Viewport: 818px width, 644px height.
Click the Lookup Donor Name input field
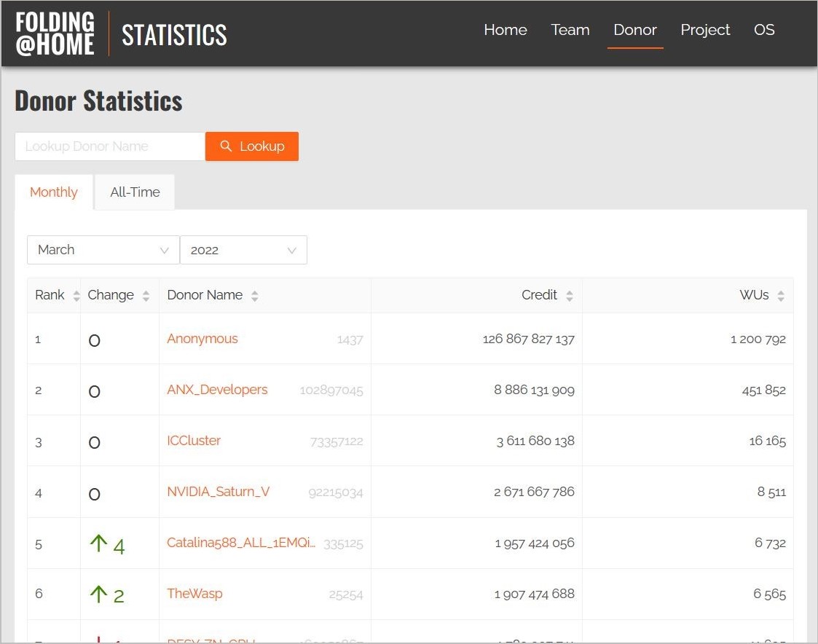pyautogui.click(x=109, y=146)
